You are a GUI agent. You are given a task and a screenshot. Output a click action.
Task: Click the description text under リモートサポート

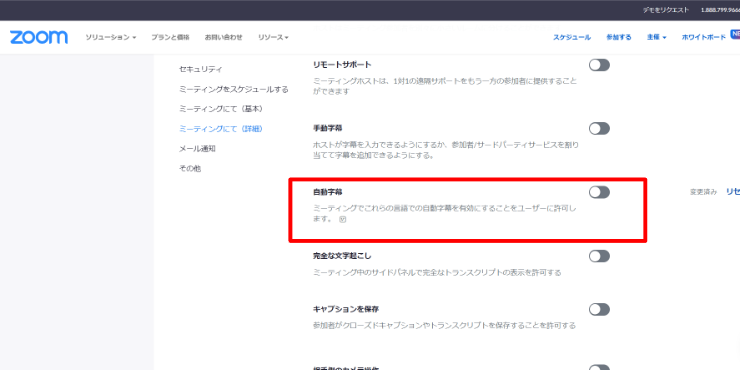pos(445,86)
